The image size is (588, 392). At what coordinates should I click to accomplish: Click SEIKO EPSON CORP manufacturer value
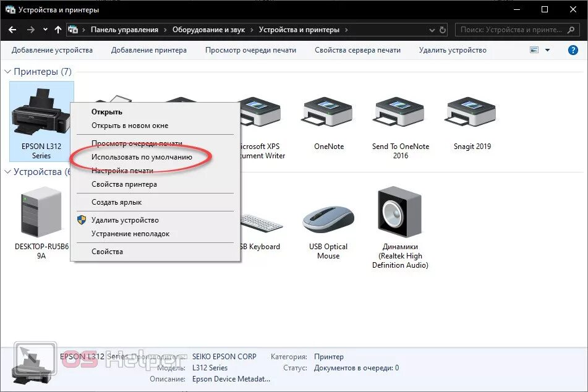pos(224,356)
